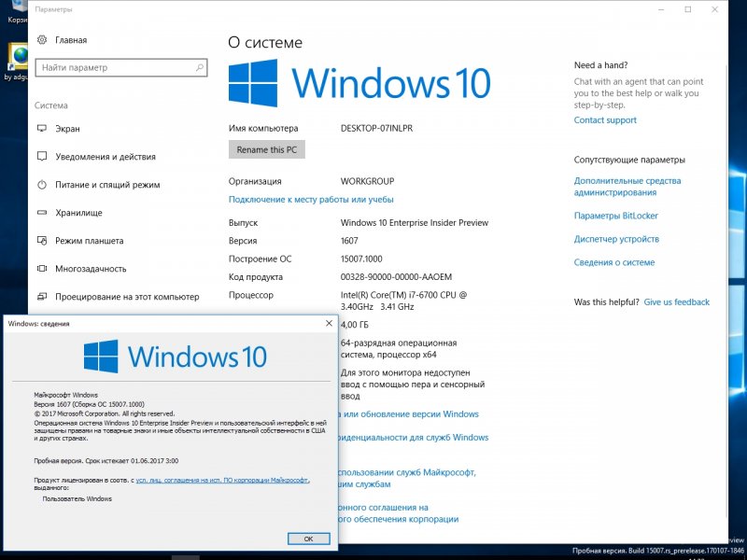Click OK in the Windows: сведения dialog
The image size is (747, 560).
[309, 539]
